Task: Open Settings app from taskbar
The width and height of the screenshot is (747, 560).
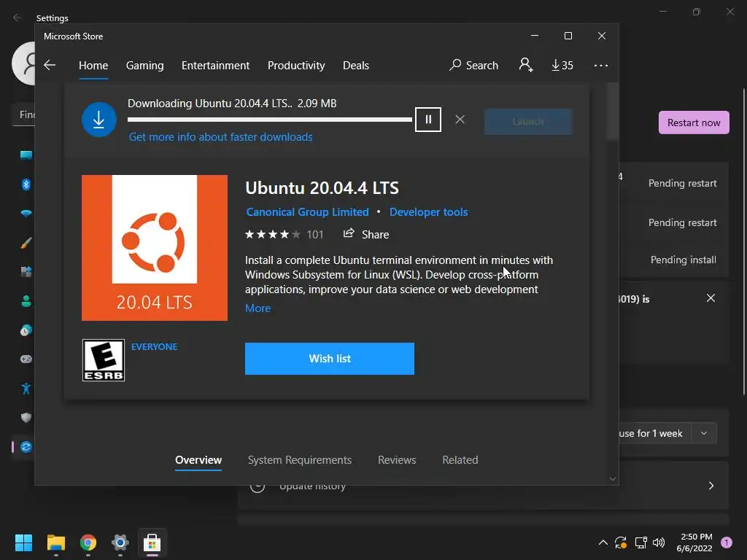Action: [x=120, y=542]
